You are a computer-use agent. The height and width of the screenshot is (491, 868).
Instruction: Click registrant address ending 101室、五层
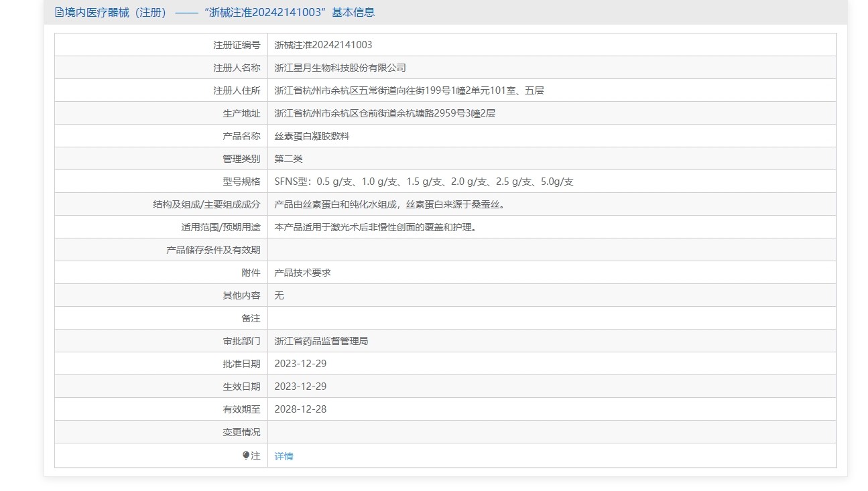(410, 90)
